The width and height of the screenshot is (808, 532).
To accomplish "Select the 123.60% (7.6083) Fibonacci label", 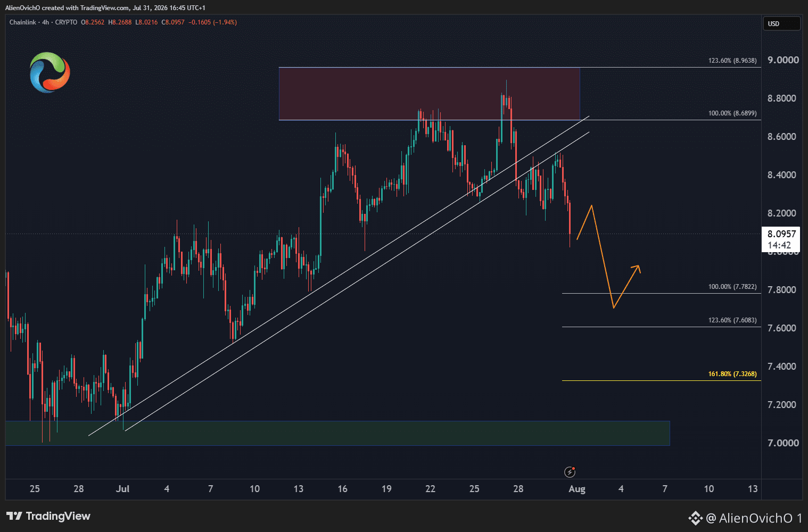I will (x=732, y=320).
